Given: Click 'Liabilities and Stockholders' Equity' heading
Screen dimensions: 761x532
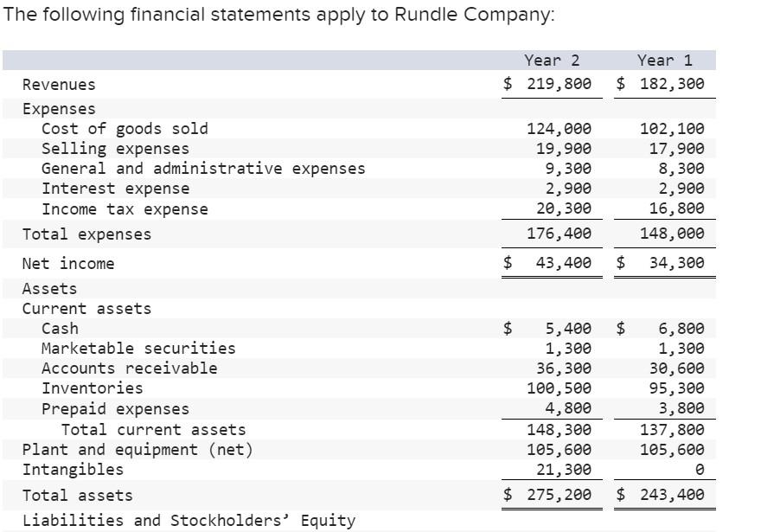Looking at the screenshot, I should point(189,521).
